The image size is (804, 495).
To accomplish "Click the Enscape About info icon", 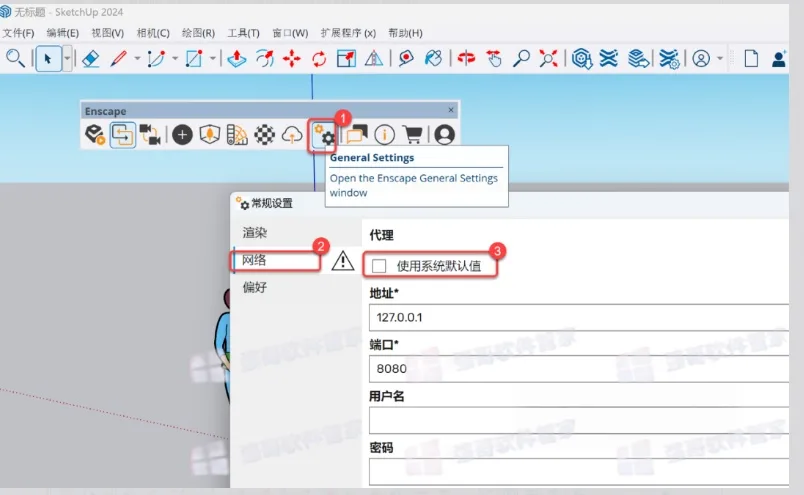I will tap(385, 135).
